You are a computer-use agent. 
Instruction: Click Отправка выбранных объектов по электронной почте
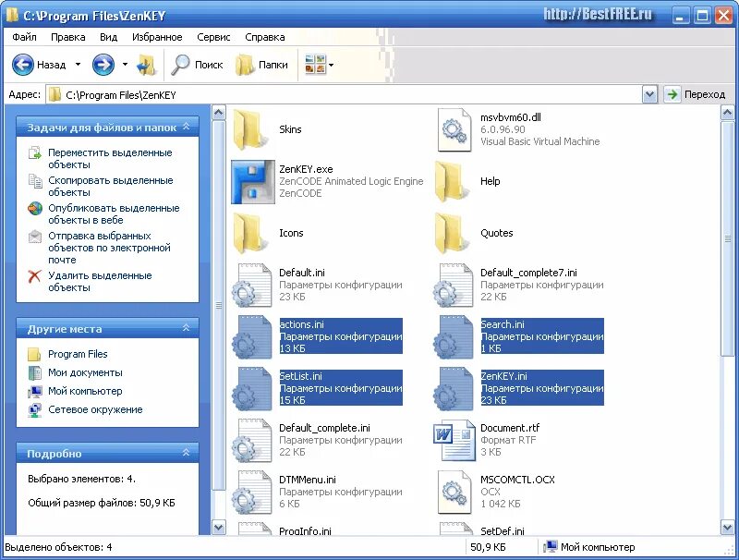click(x=109, y=248)
